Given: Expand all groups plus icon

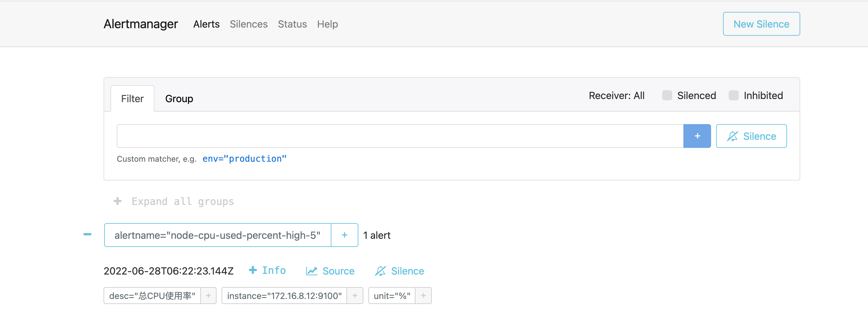Looking at the screenshot, I should (117, 201).
